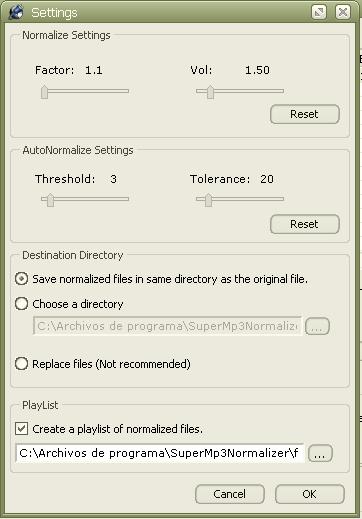This screenshot has height=519, width=362.
Task: Click the Cancel button
Action: coord(230,494)
